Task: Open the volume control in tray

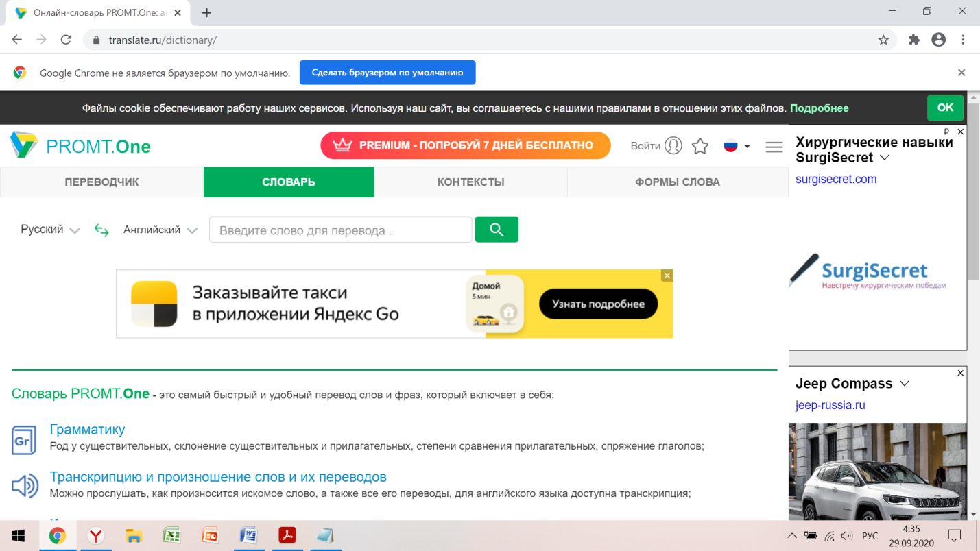Action: point(846,536)
